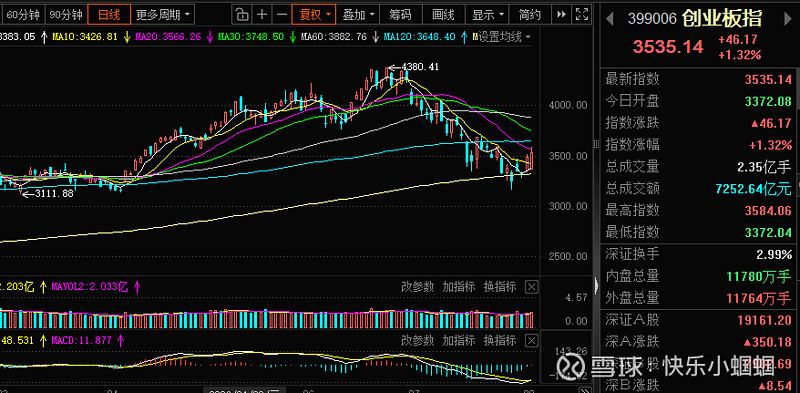Viewport: 800px width, 393px height.
Task: Click the 筹码 chips button
Action: coord(400,14)
